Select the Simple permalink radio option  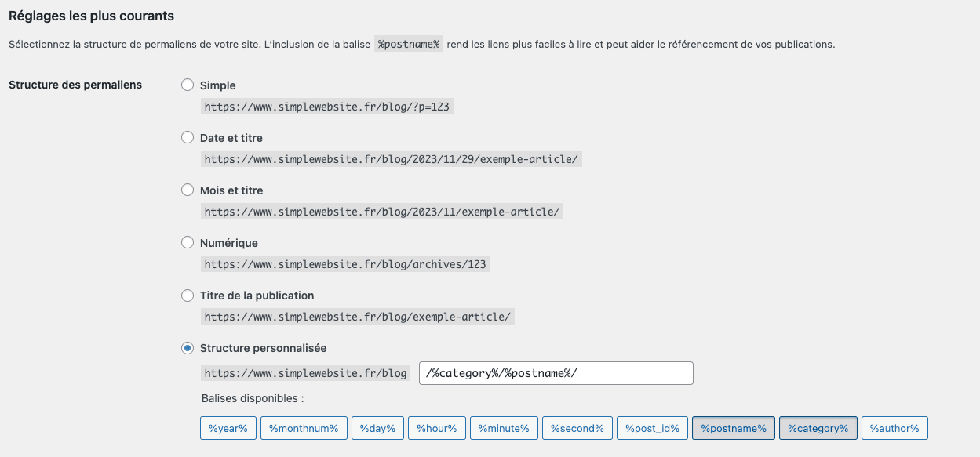click(x=188, y=85)
